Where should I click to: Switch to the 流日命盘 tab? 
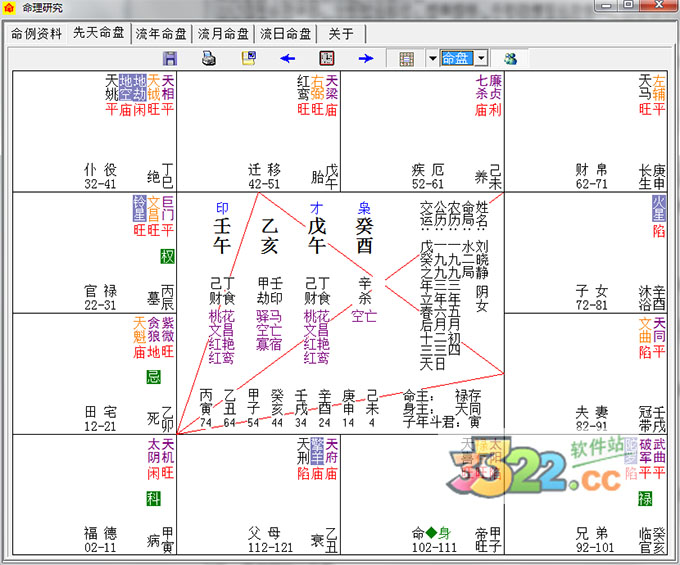(285, 33)
